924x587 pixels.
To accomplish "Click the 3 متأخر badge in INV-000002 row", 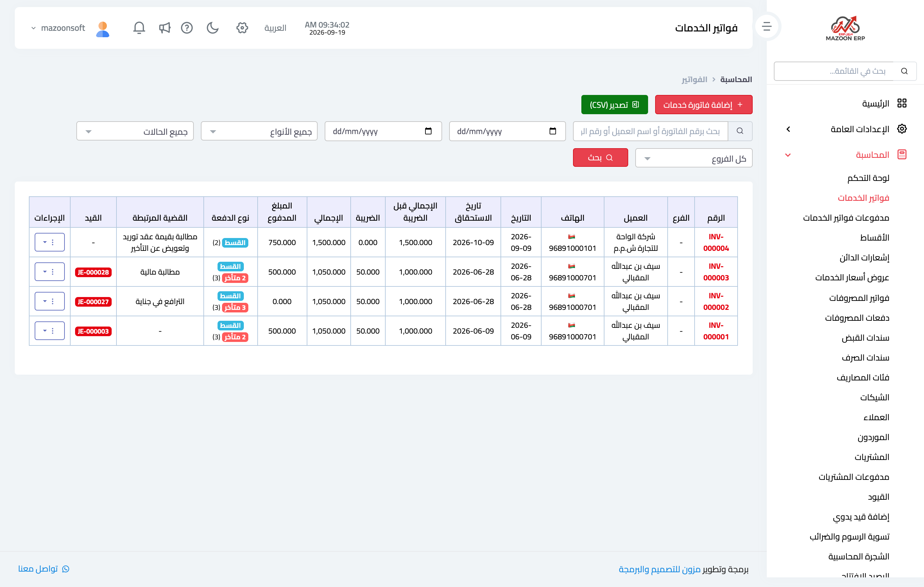I will (x=235, y=307).
